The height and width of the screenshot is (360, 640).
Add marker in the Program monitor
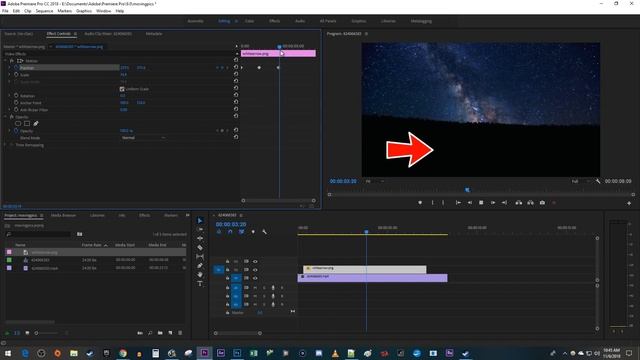point(420,202)
